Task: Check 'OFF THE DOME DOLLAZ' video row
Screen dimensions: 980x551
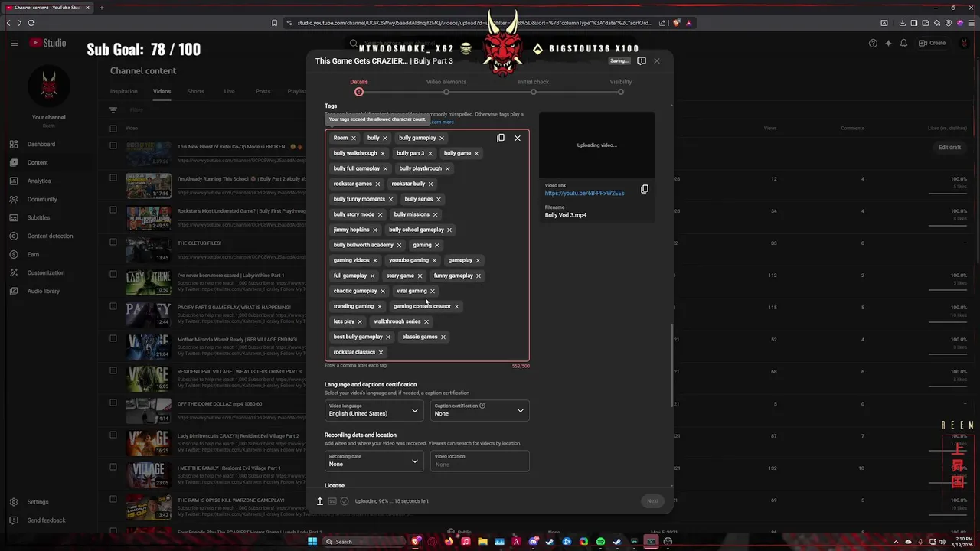Action: click(x=113, y=403)
